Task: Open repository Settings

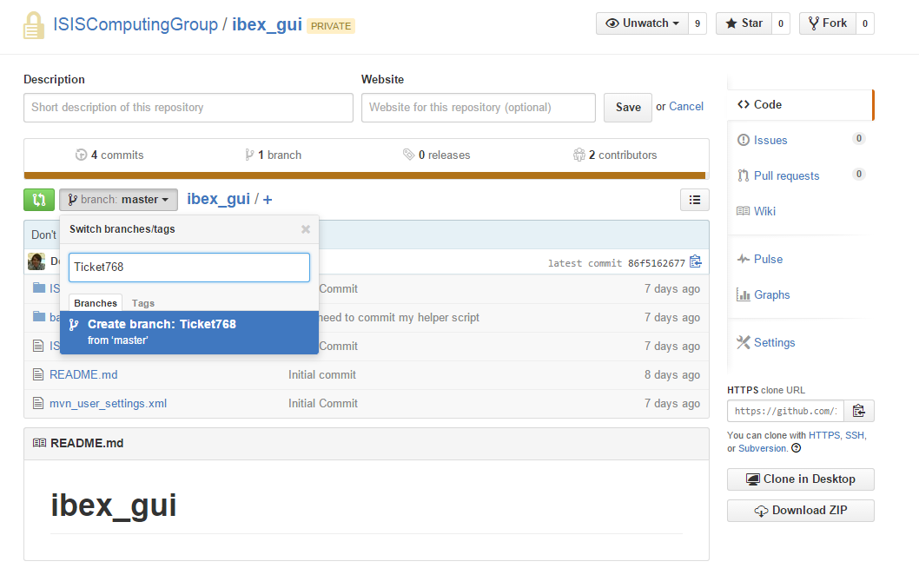Action: 774,342
